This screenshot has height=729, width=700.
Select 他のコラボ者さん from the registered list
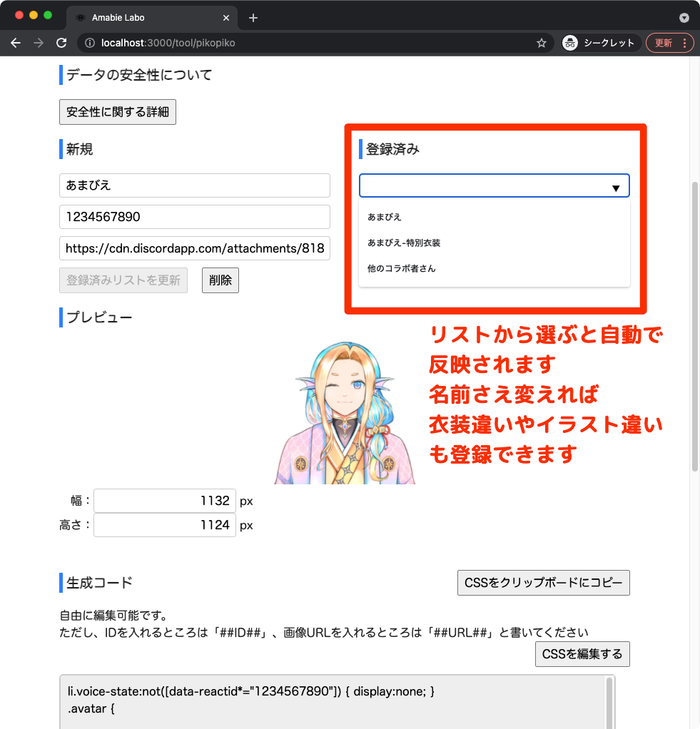pyautogui.click(x=494, y=268)
